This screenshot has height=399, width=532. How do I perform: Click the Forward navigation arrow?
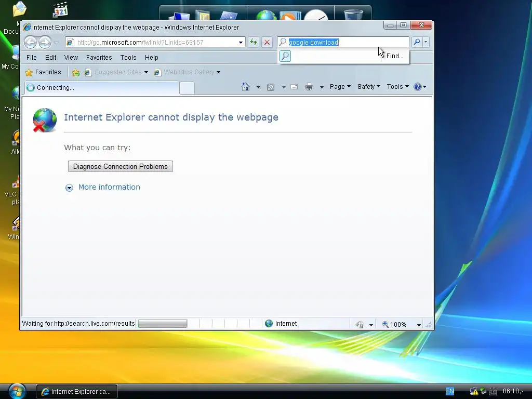[x=45, y=43]
